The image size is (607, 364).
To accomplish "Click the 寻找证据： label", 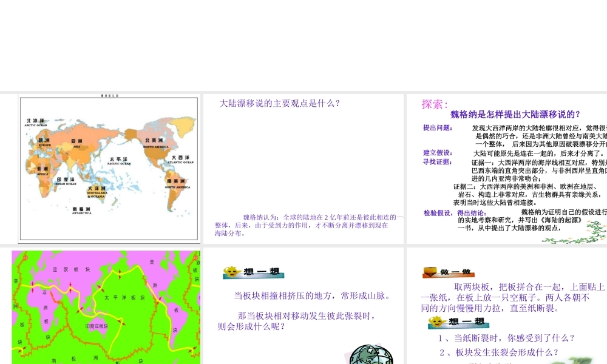I will (x=438, y=162).
